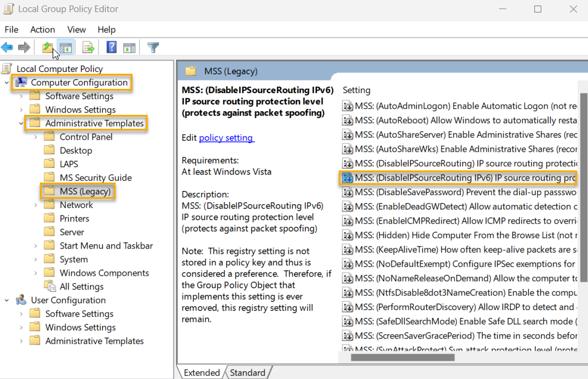This screenshot has height=379, width=588.
Task: Open the Filter toolbar icon
Action: [154, 47]
